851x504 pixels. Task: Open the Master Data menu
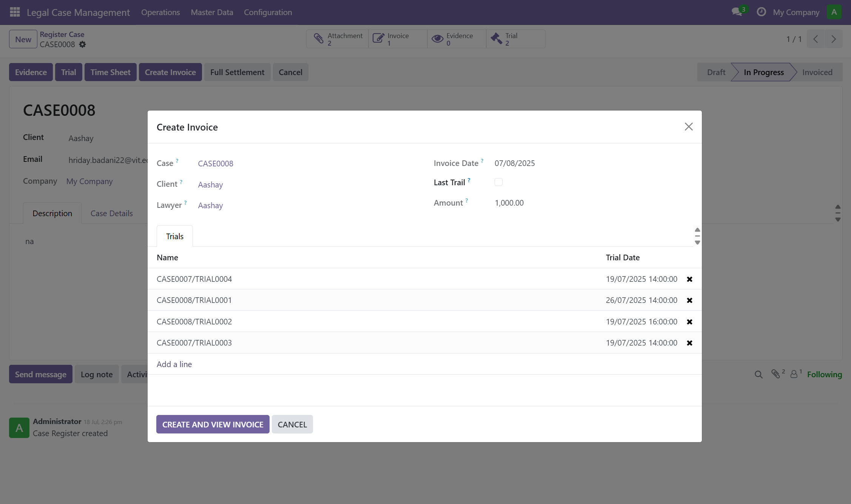click(212, 12)
